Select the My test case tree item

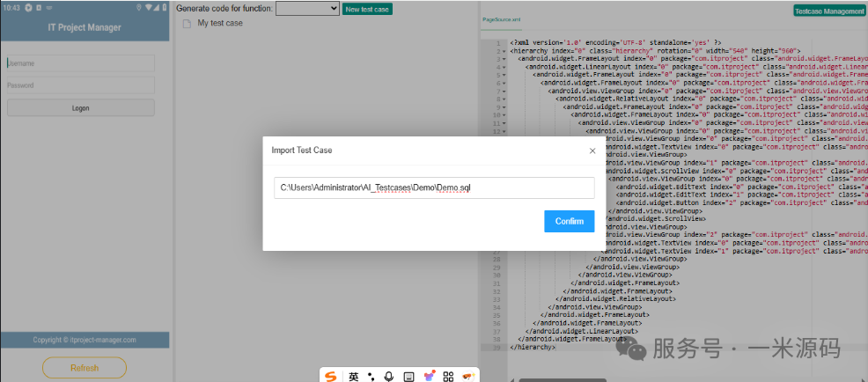click(x=220, y=23)
